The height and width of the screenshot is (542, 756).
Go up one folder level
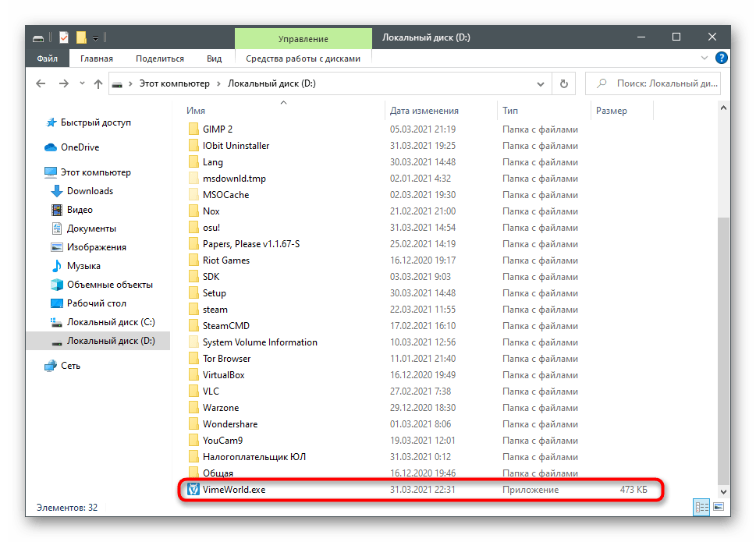pyautogui.click(x=98, y=83)
